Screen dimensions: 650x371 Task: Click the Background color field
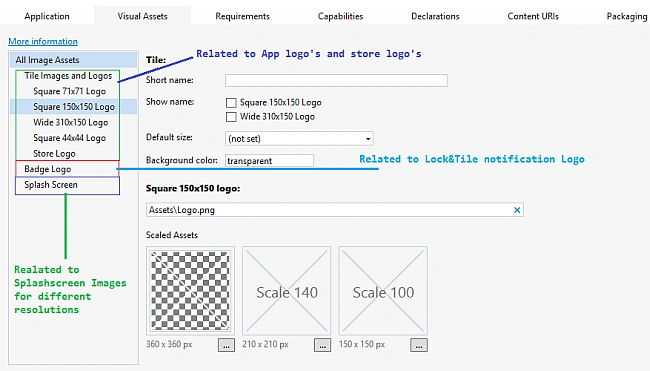point(269,161)
